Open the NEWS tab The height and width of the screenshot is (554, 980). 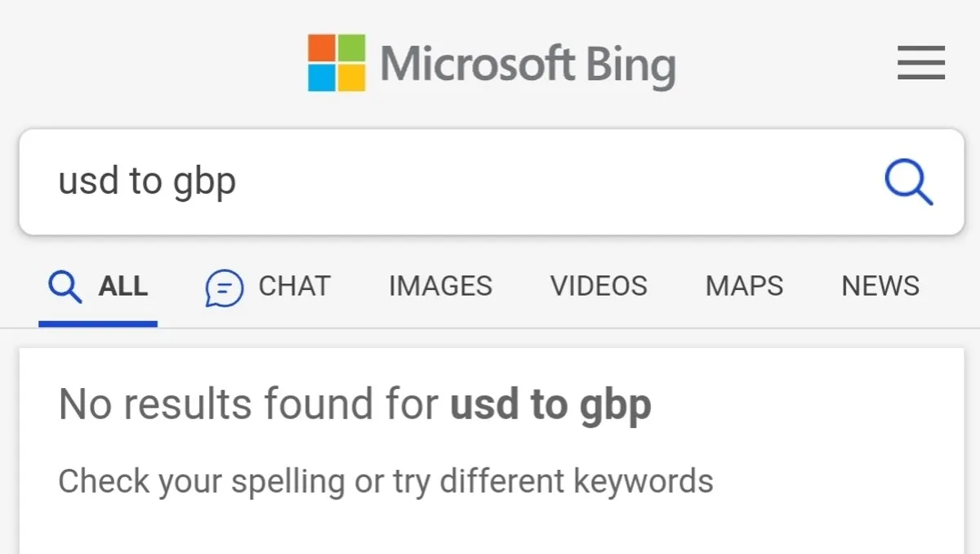[880, 287]
